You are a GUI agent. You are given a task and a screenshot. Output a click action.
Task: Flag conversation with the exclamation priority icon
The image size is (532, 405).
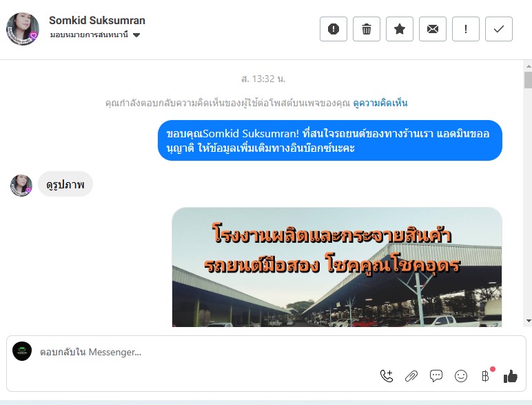coord(466,29)
